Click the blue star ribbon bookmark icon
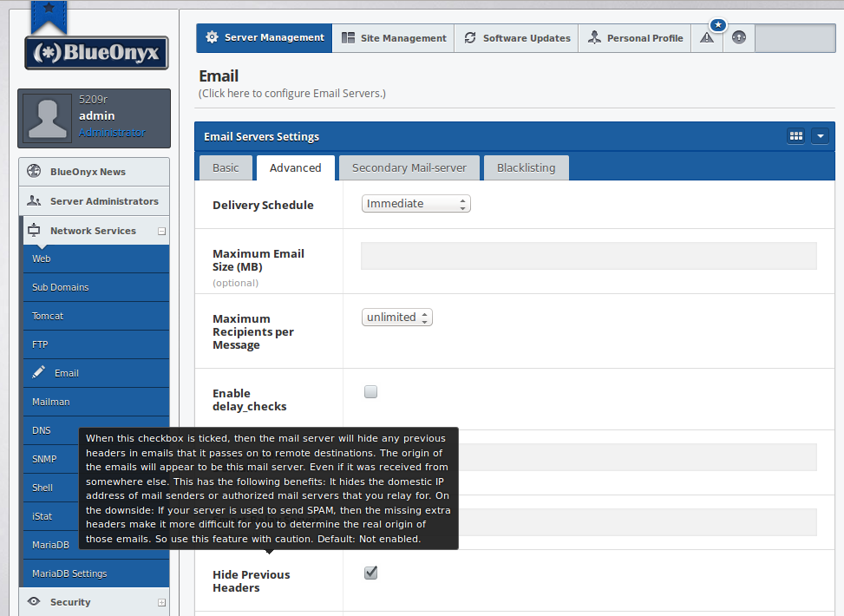This screenshot has width=844, height=616. (49, 16)
